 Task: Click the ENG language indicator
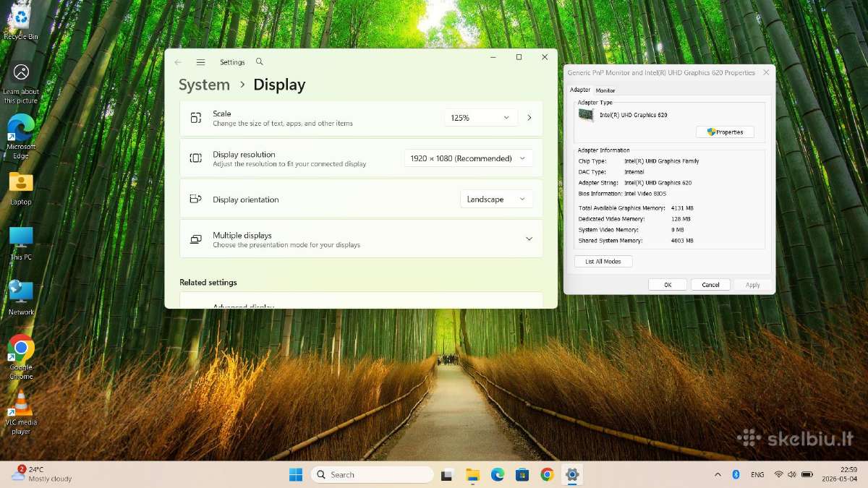757,474
